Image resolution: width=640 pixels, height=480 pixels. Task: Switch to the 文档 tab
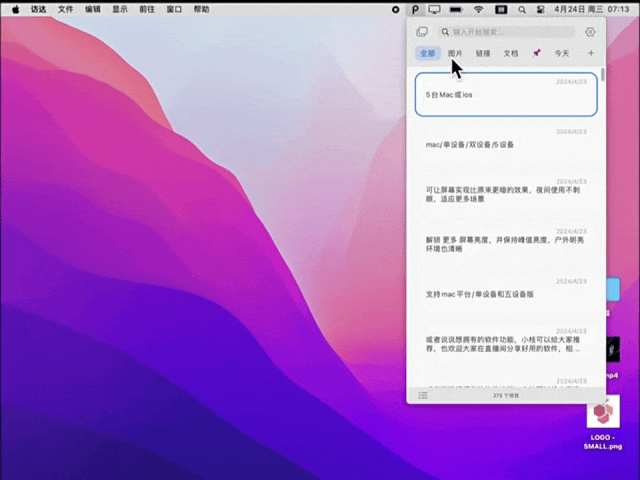pos(511,53)
